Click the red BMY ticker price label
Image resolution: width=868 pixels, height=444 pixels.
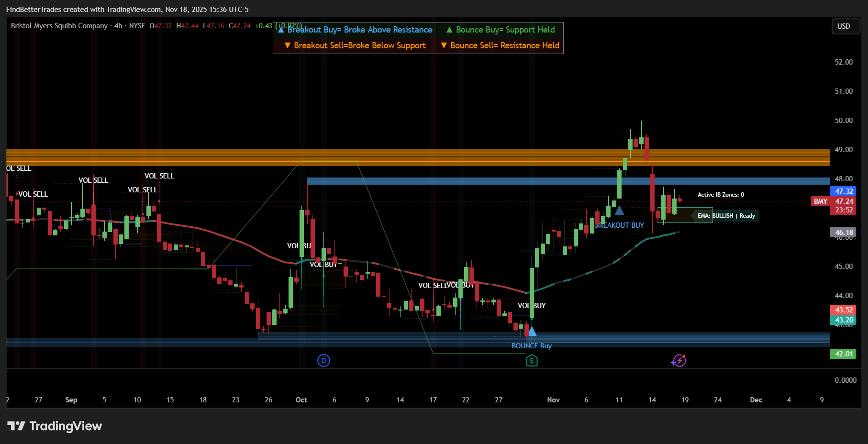[820, 201]
